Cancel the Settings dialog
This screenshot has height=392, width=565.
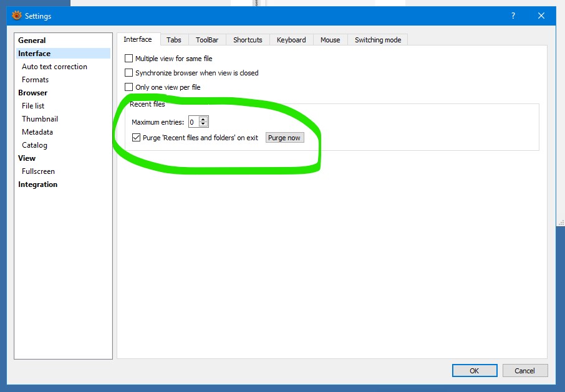point(525,371)
